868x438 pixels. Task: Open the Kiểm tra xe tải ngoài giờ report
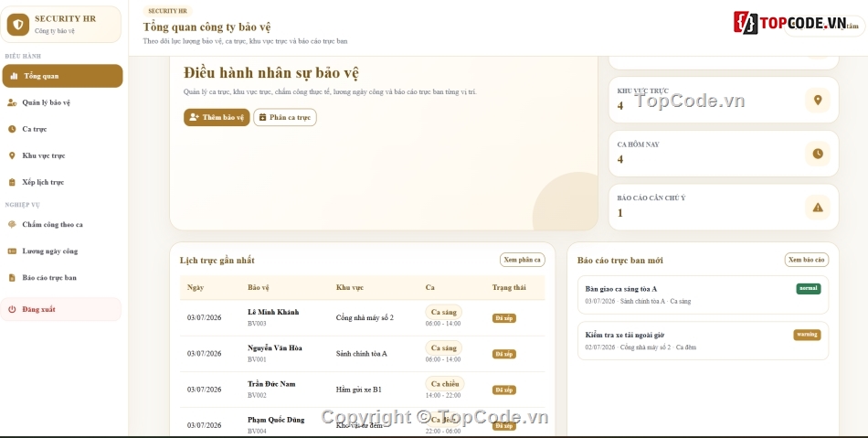(x=703, y=340)
